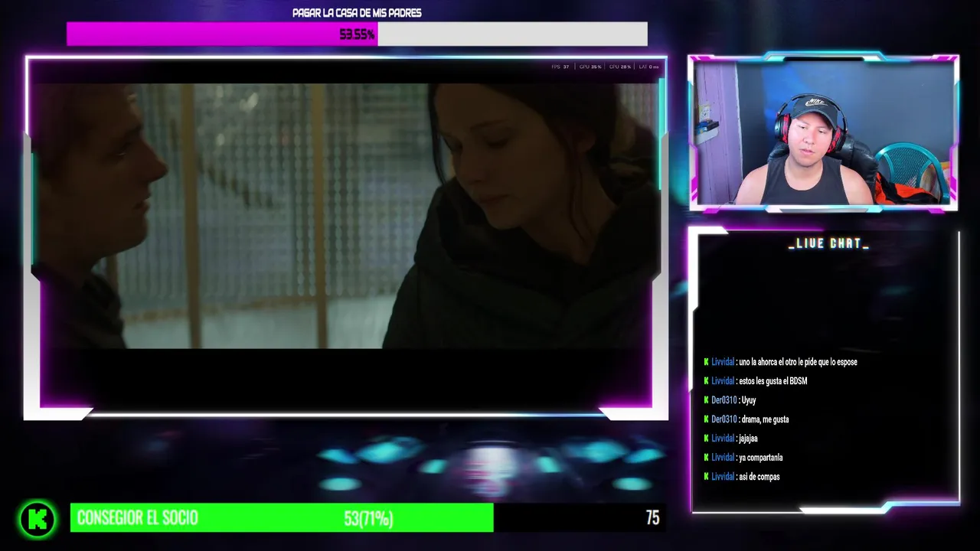Select the '53(71%)' goal count text
This screenshot has height=551, width=980.
point(368,519)
